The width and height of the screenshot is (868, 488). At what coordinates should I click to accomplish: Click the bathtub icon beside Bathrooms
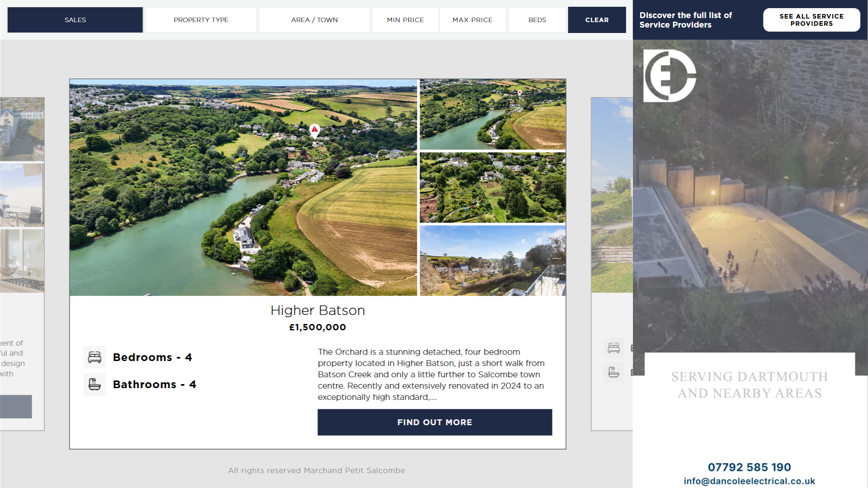(94, 385)
